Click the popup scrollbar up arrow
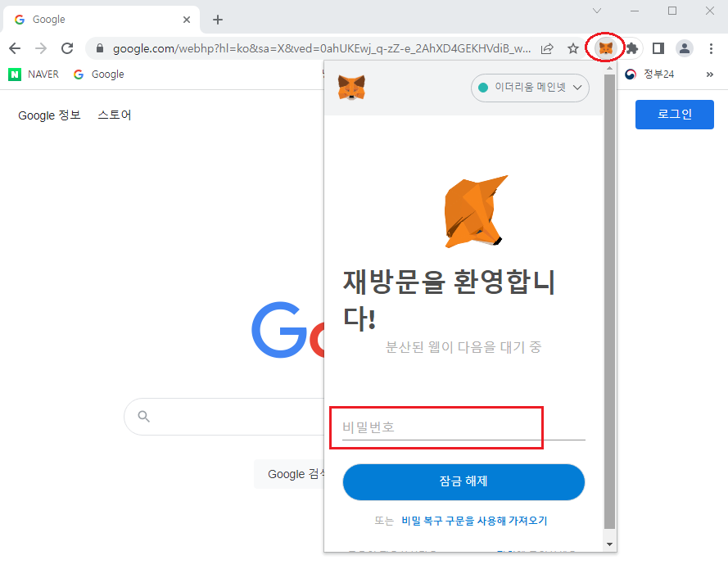The height and width of the screenshot is (587, 728). (x=609, y=68)
